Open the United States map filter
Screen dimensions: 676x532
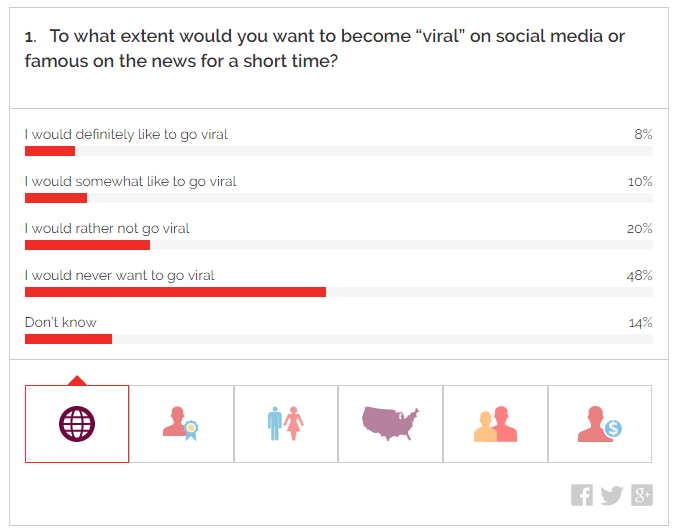[x=390, y=424]
